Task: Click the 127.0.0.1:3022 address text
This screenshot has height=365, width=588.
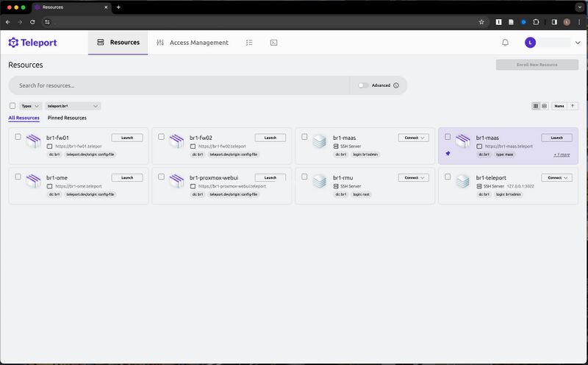Action: 520,186
